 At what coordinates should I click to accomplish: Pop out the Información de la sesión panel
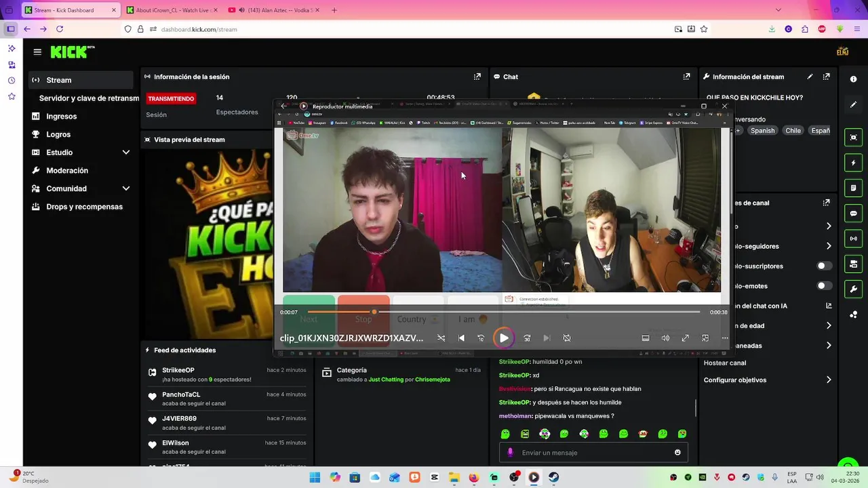point(477,77)
